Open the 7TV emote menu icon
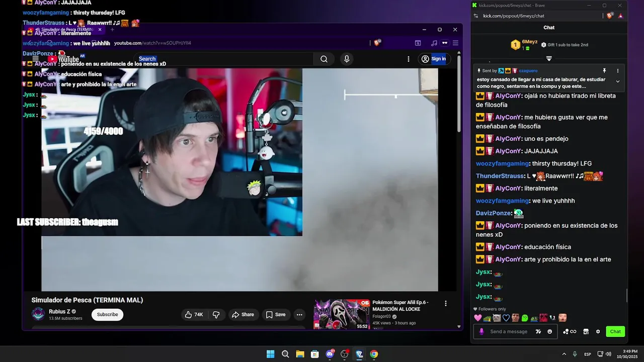Image resolution: width=644 pixels, height=362 pixels. [x=538, y=331]
